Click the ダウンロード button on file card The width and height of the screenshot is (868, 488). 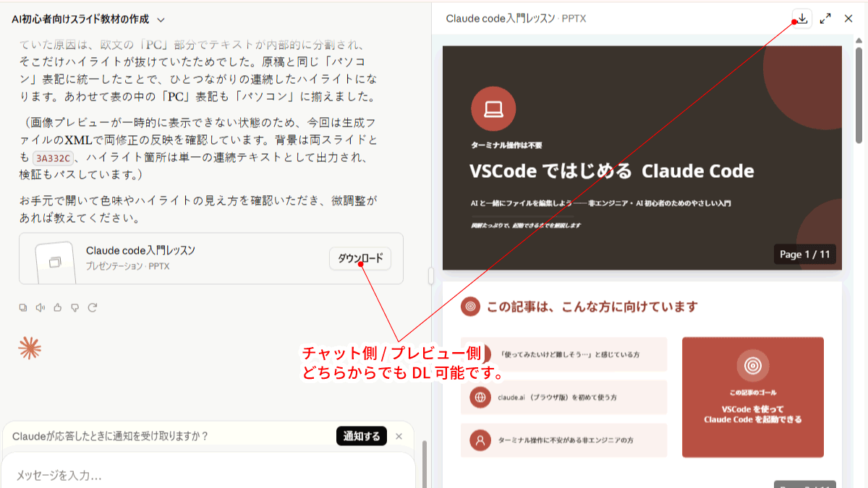click(360, 259)
